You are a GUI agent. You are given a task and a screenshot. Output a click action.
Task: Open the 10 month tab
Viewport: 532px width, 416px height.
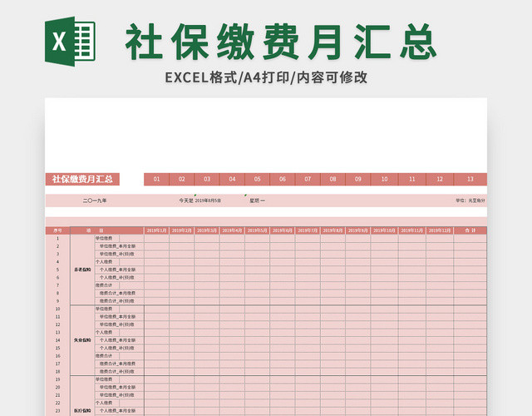tap(384, 179)
